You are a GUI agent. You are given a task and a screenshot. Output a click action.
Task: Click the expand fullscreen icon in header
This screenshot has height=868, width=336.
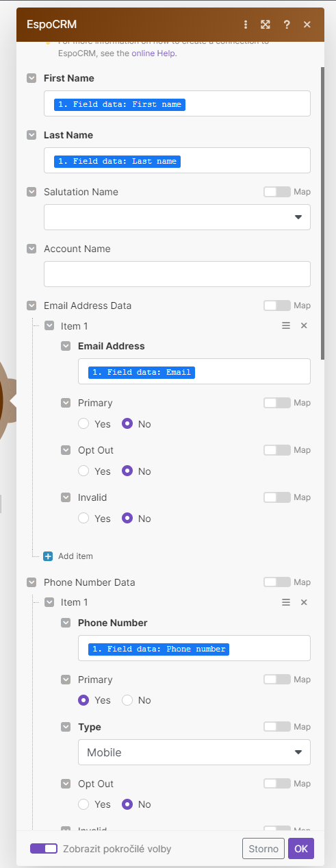coord(266,25)
